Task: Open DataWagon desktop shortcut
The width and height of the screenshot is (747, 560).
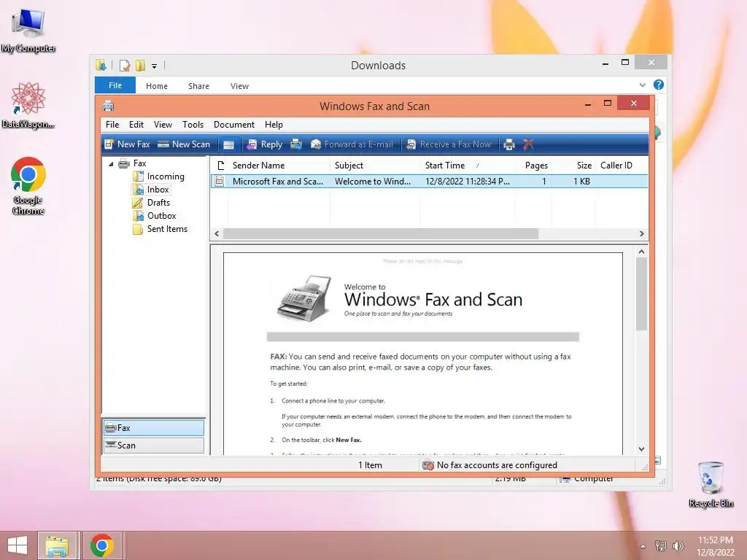Action: pyautogui.click(x=28, y=105)
